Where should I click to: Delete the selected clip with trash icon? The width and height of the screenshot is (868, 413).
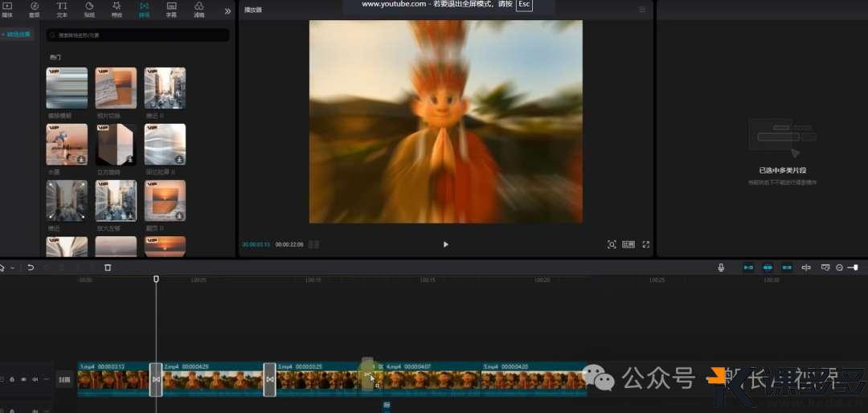click(108, 268)
